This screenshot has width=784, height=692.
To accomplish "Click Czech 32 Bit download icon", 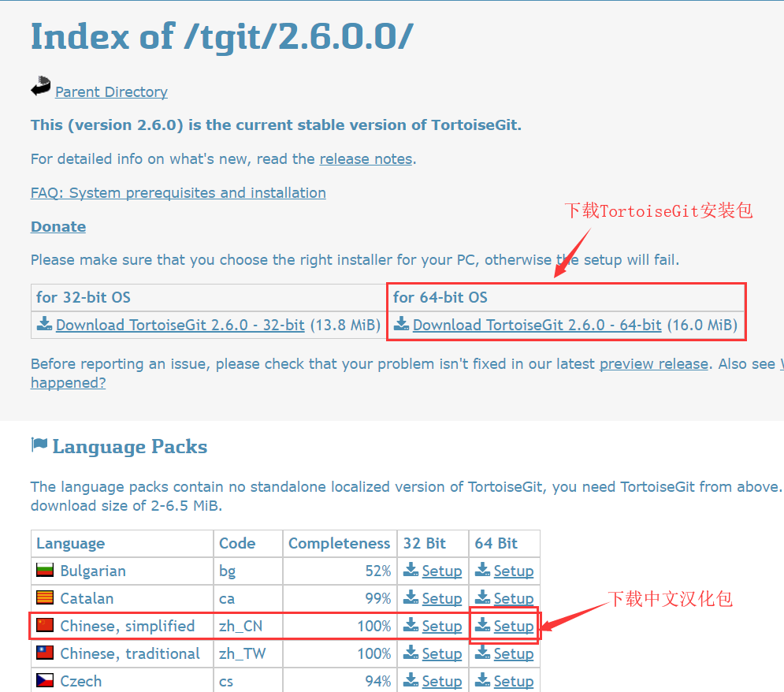I will [411, 679].
